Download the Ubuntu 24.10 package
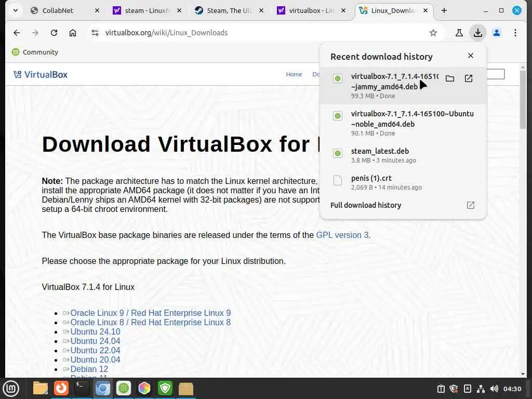Screen dimensions: 532x399 pyautogui.click(x=95, y=331)
